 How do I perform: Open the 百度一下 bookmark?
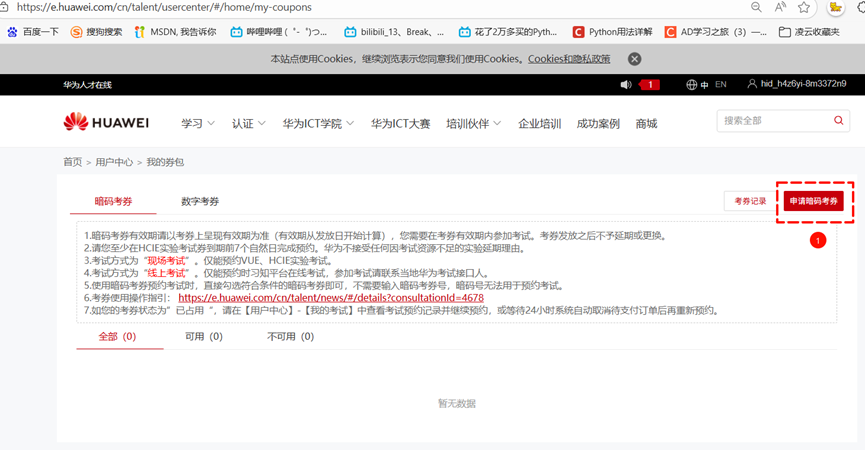[33, 32]
